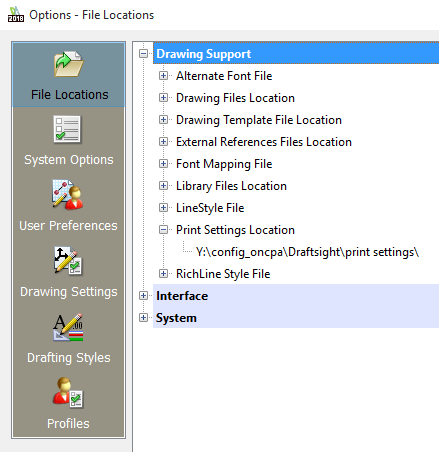Select Font Mapping File item

(224, 164)
